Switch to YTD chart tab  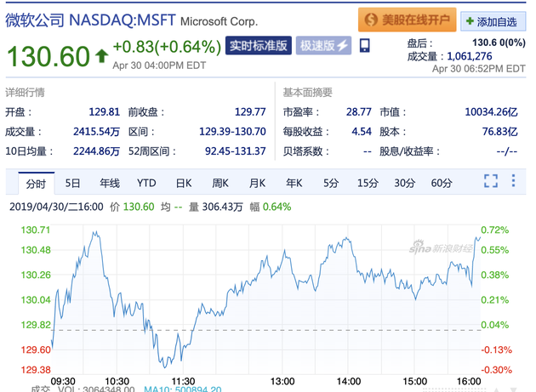[x=146, y=184]
